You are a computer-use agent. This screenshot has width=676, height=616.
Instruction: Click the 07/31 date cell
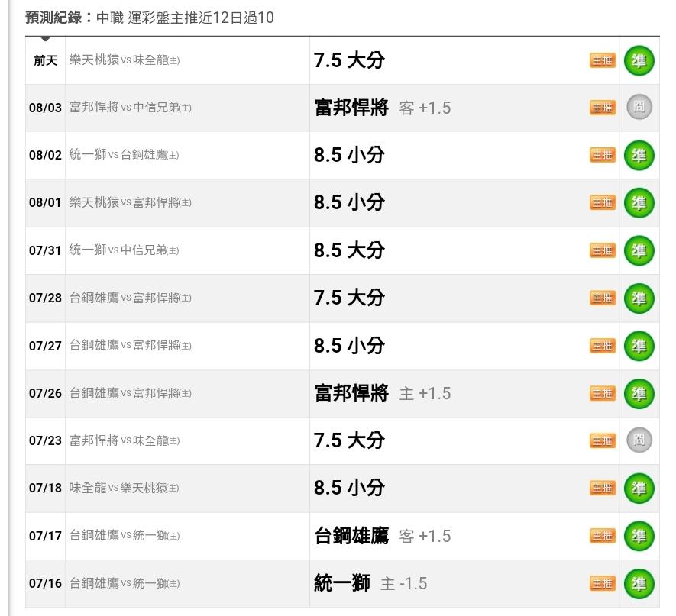(45, 250)
